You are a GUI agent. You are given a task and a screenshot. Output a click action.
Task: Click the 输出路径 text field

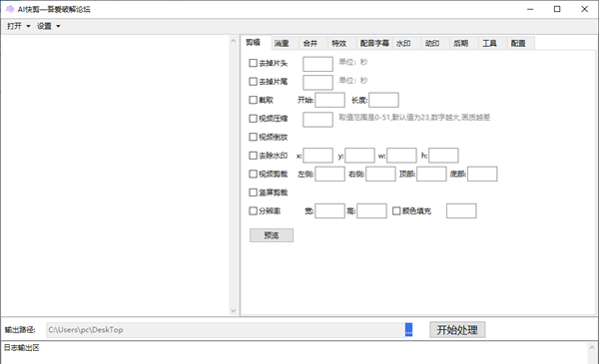click(x=226, y=330)
